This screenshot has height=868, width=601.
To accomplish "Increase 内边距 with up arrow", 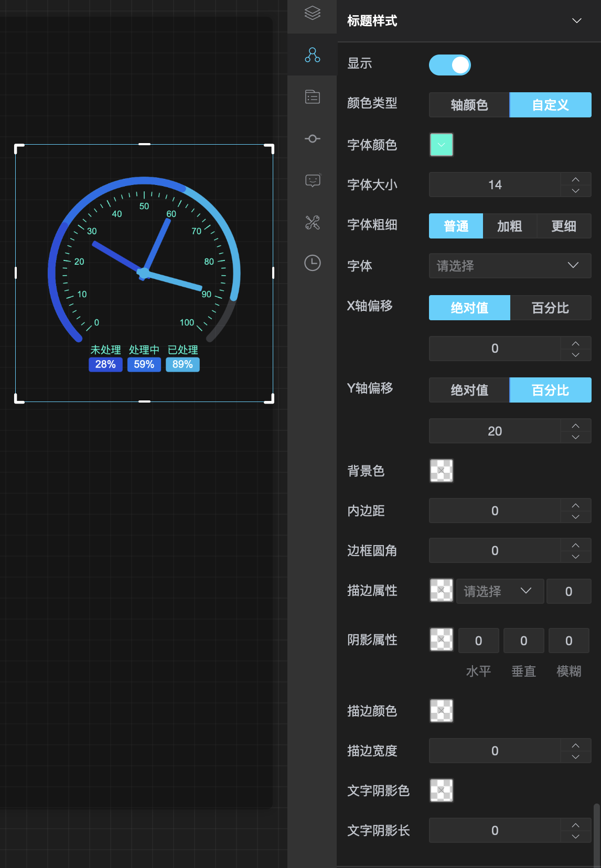I will click(576, 505).
